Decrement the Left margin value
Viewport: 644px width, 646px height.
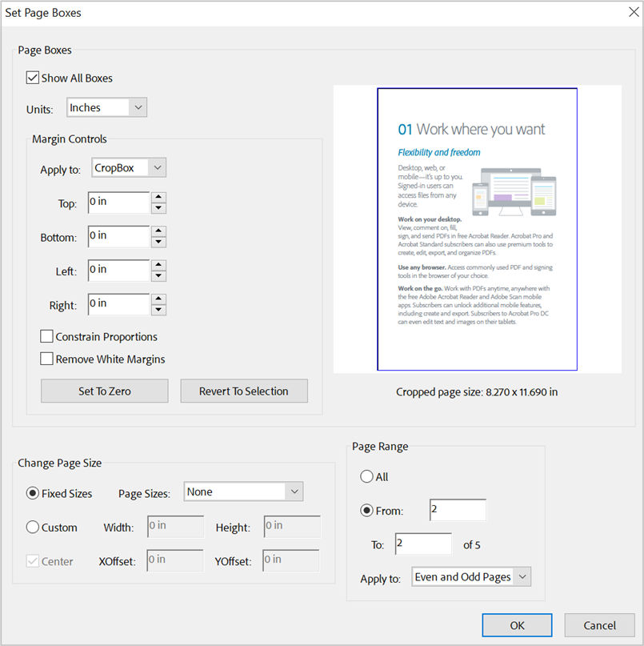tap(158, 275)
